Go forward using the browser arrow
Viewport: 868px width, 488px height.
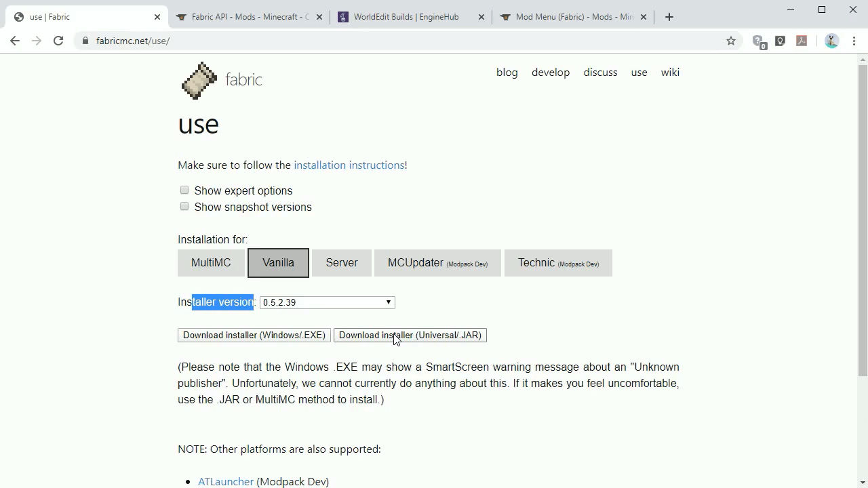pyautogui.click(x=37, y=41)
